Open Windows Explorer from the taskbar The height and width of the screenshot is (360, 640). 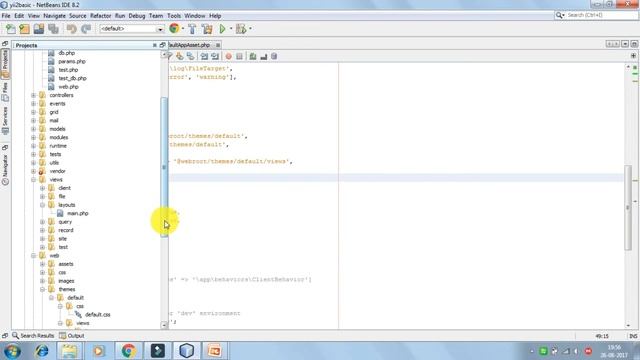click(x=69, y=351)
